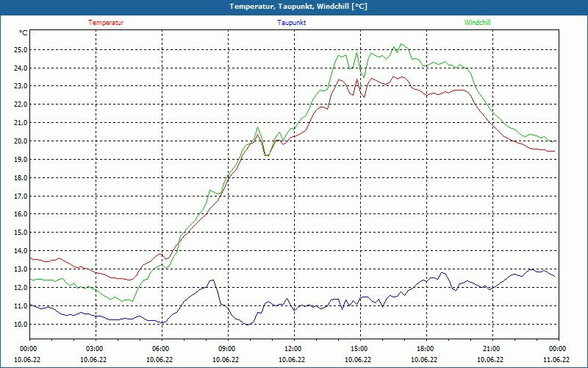Viewport: 588px width, 368px height.
Task: Click the blue Taupunkt legend label
Action: click(x=291, y=23)
